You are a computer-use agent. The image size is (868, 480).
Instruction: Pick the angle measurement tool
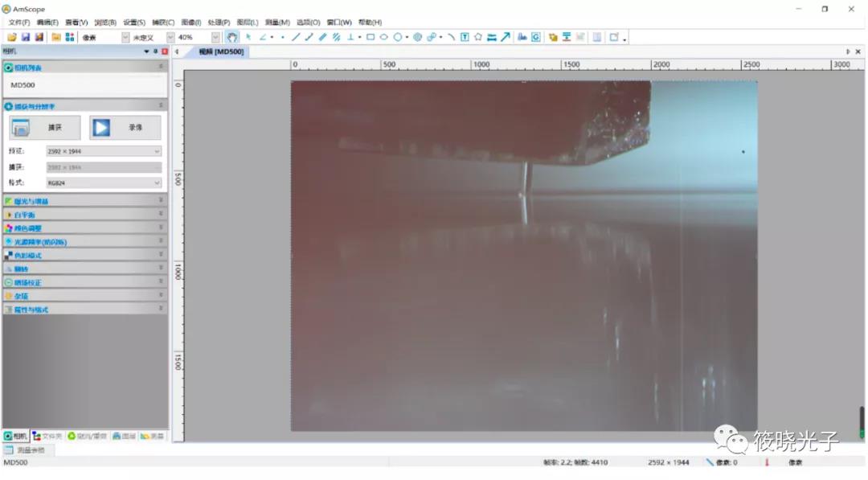(x=262, y=37)
